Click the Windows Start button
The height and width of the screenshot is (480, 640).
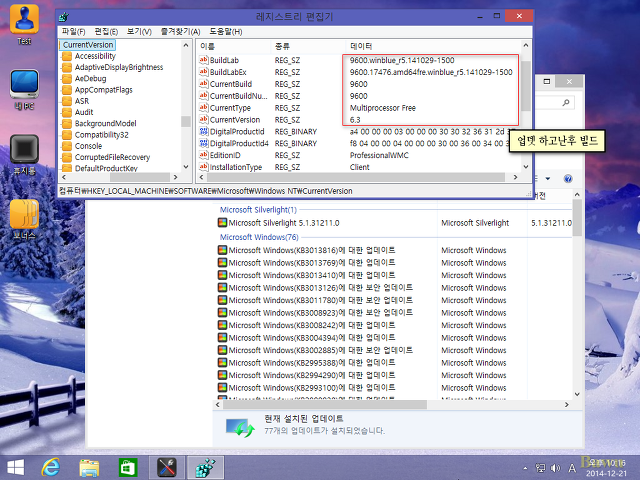pyautogui.click(x=16, y=467)
